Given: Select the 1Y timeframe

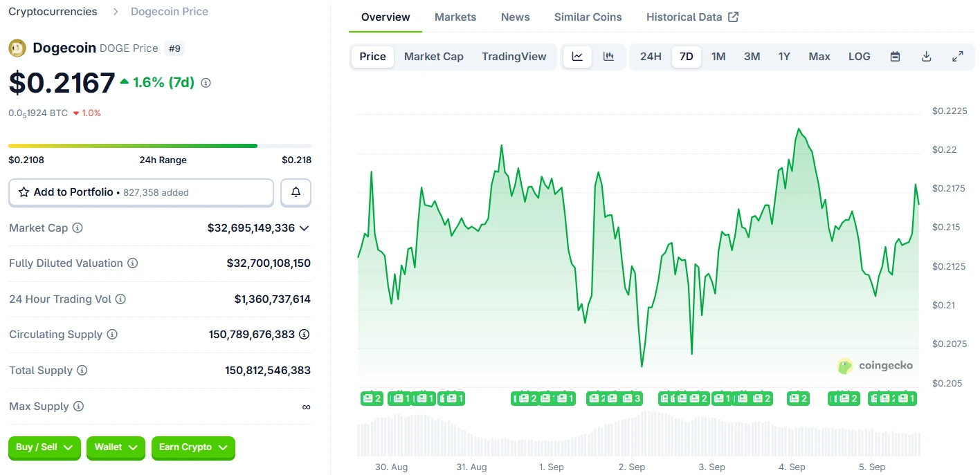Looking at the screenshot, I should click(784, 56).
